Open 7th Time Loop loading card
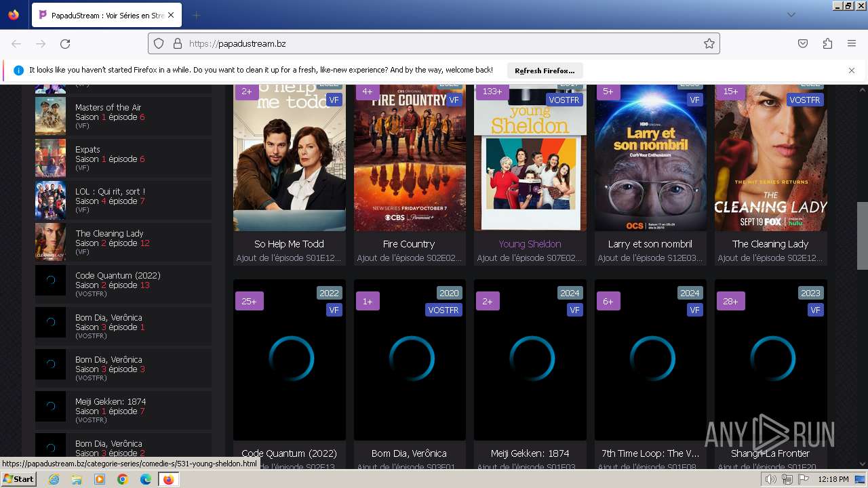Screen dimensions: 868x488 click(x=650, y=360)
